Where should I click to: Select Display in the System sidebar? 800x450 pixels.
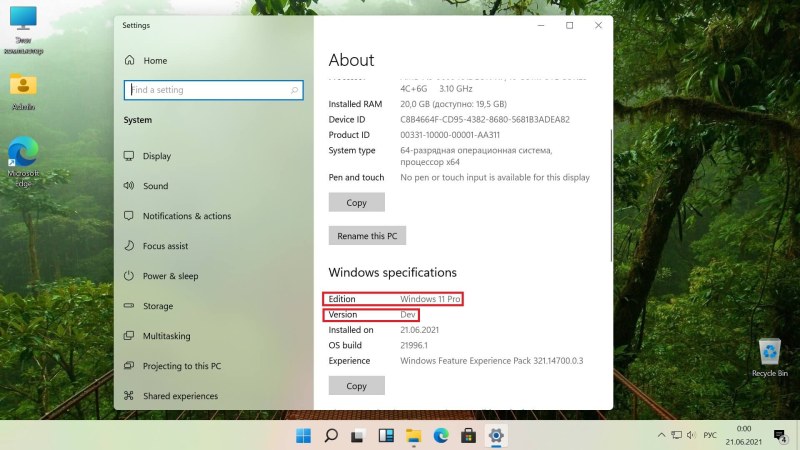[157, 156]
